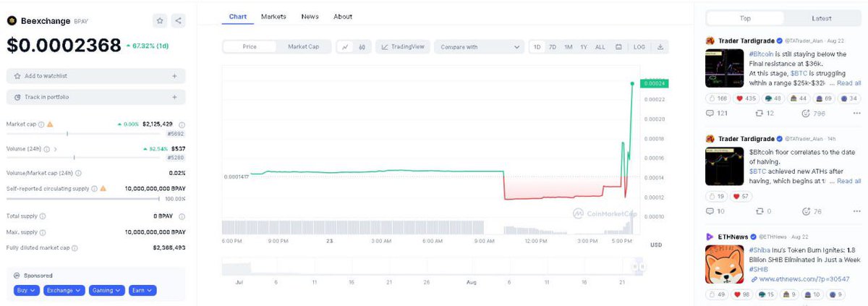This screenshot has height=306, width=868.
Task: Open the News tab
Action: tap(310, 16)
